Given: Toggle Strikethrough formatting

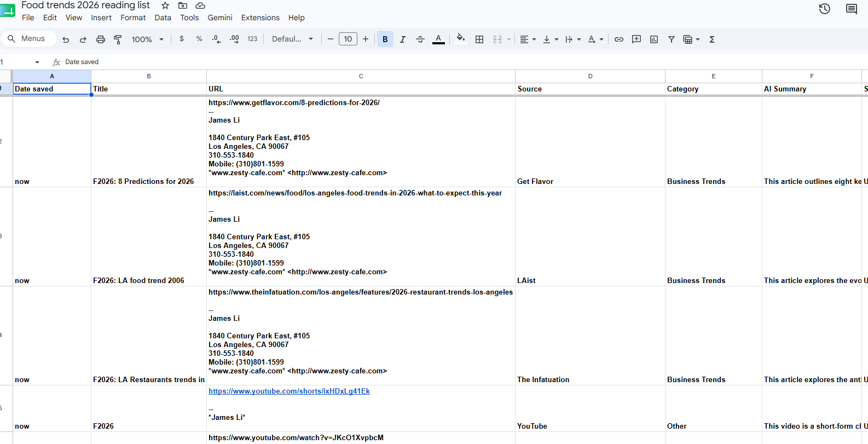Looking at the screenshot, I should 420,39.
